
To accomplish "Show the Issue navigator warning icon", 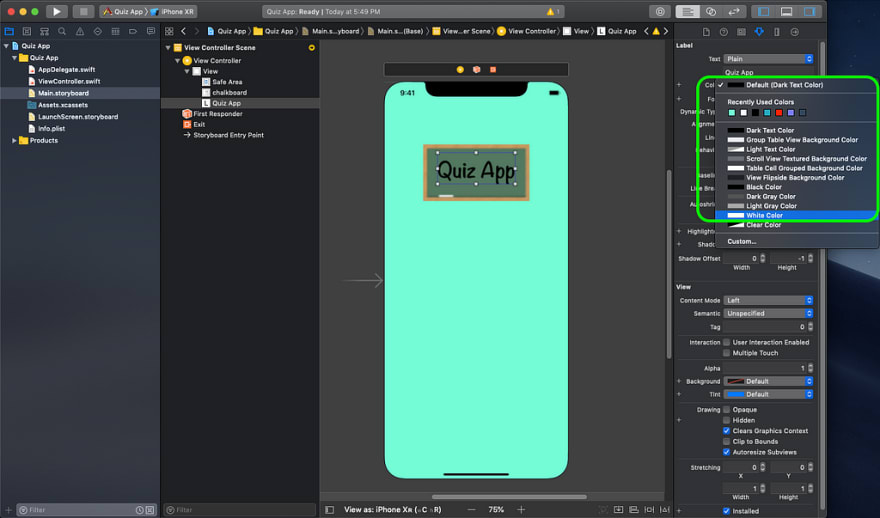I will tap(80, 31).
